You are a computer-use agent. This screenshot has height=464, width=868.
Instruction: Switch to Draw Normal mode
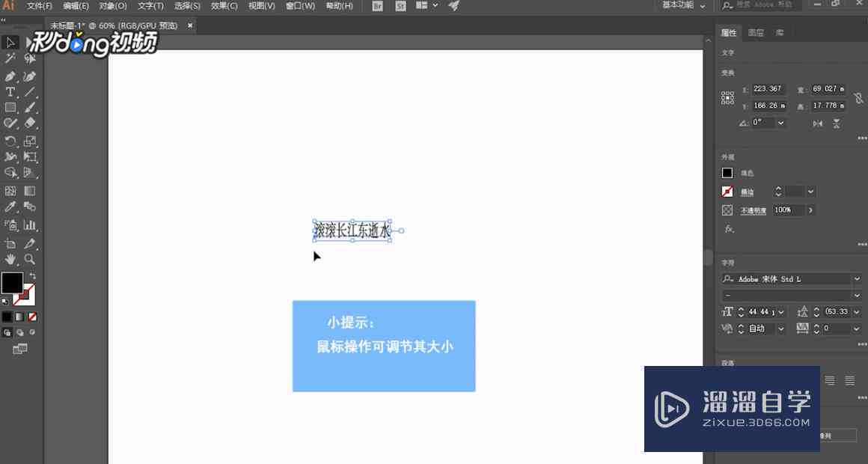point(7,333)
